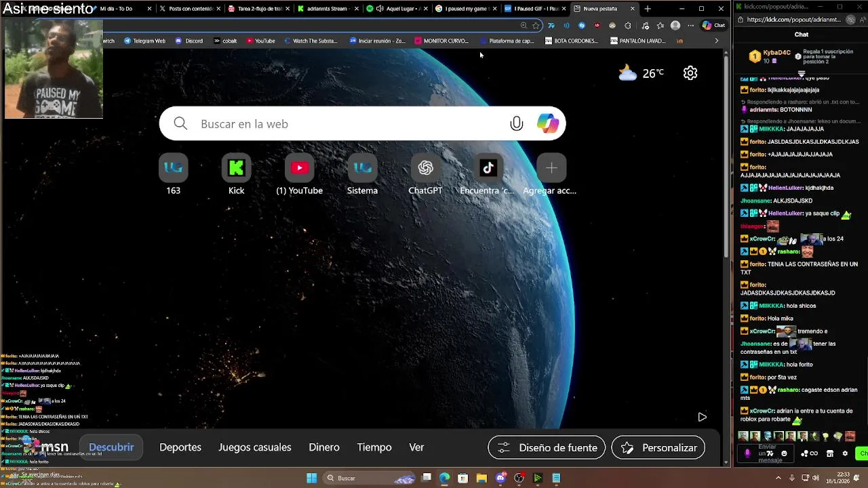
Task: Open 'Plataforma de cap...' bookmark
Action: click(x=507, y=41)
